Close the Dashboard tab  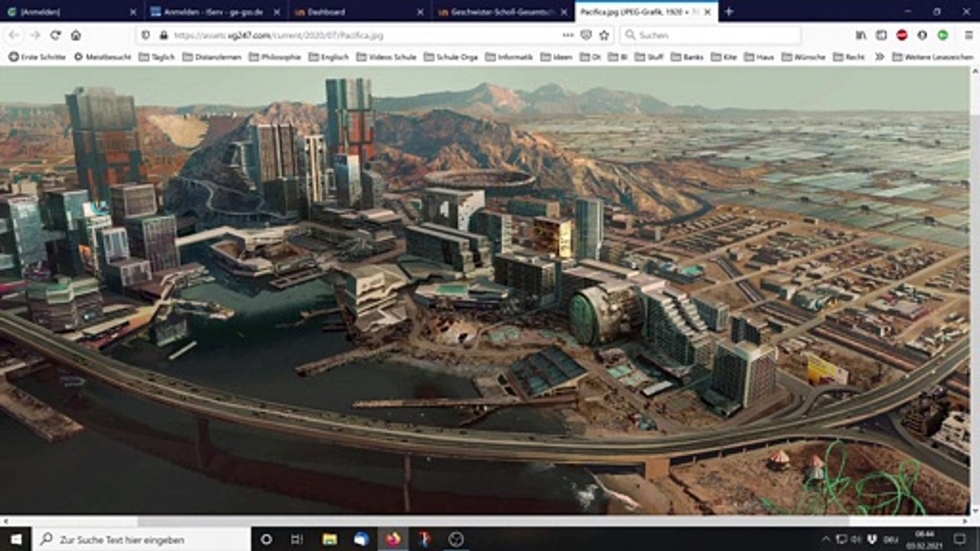[x=420, y=12]
